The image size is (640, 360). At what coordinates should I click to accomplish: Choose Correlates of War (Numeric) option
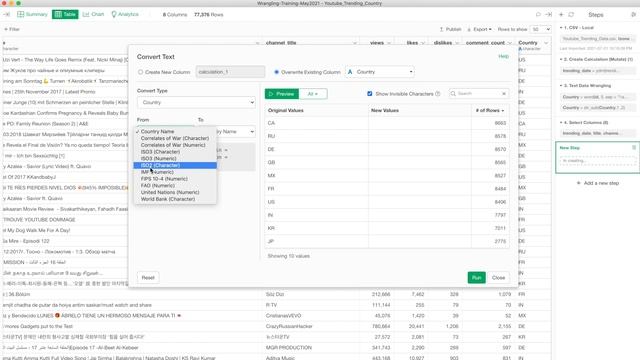coord(175,145)
